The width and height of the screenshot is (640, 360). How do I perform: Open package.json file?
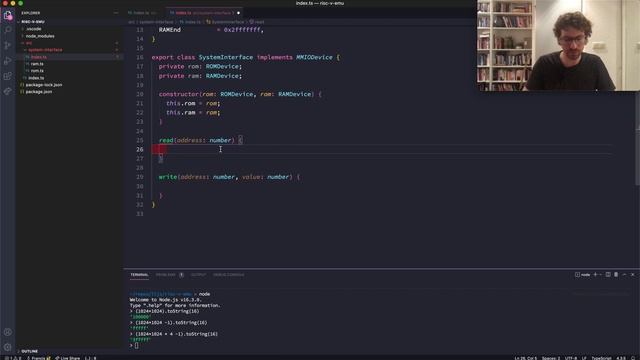pyautogui.click(x=39, y=92)
